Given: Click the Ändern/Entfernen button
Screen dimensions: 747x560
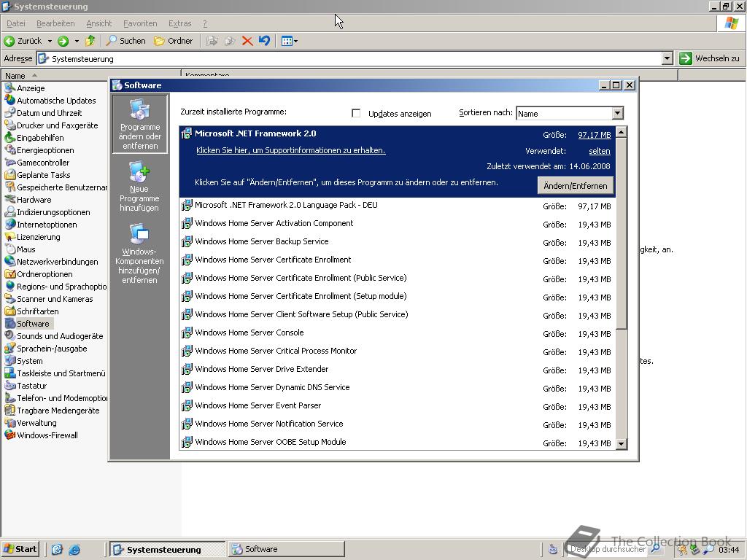Looking at the screenshot, I should click(575, 186).
